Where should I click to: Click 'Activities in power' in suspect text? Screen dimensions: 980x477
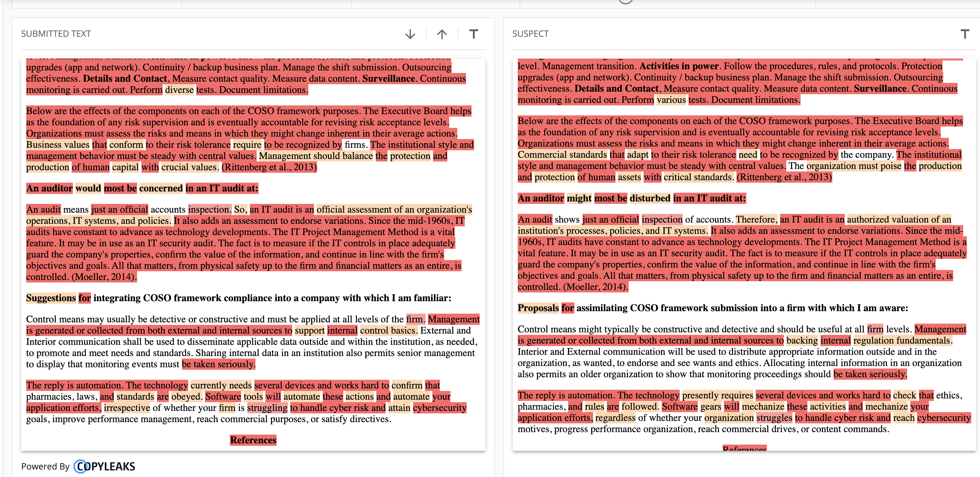point(679,66)
